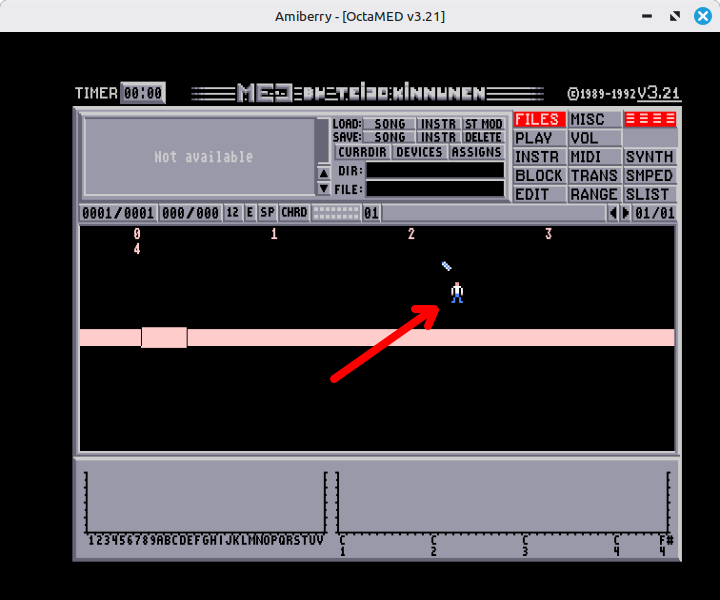This screenshot has width=720, height=600.
Task: Open the VOL panel
Action: point(594,138)
